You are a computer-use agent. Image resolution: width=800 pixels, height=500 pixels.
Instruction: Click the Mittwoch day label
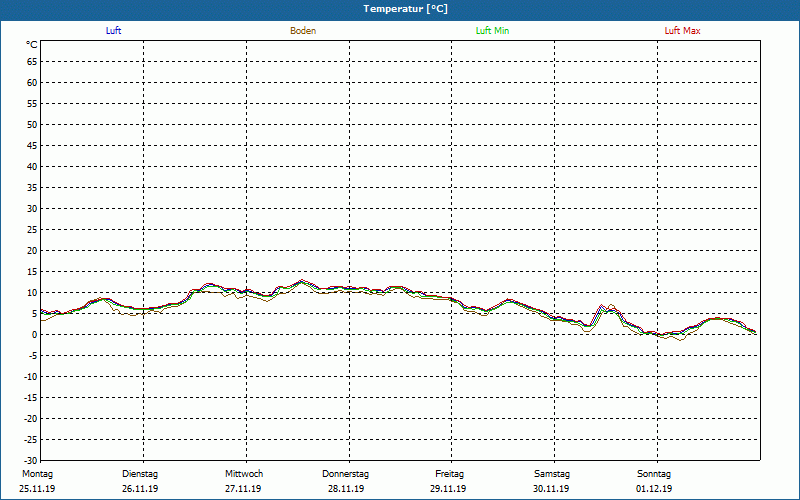tap(244, 474)
